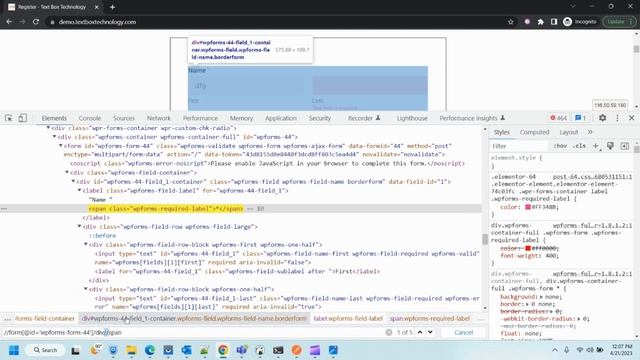640x360 pixels.
Task: Open Microsoft Teams from the taskbar
Action: [x=242, y=350]
